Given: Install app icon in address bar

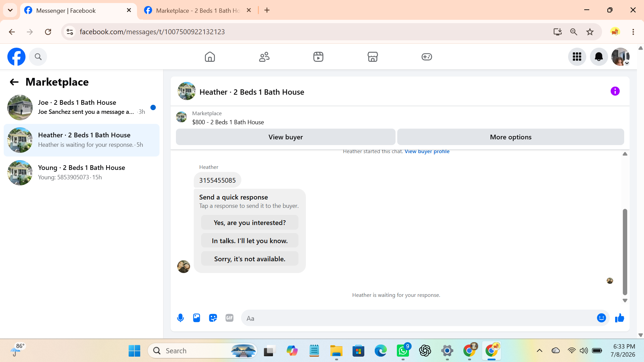Looking at the screenshot, I should point(558,32).
